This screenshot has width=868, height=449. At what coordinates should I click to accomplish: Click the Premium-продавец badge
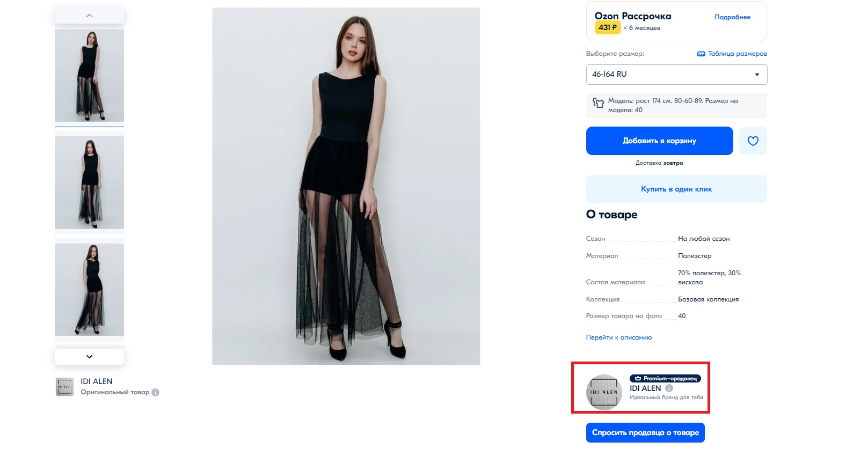point(665,378)
